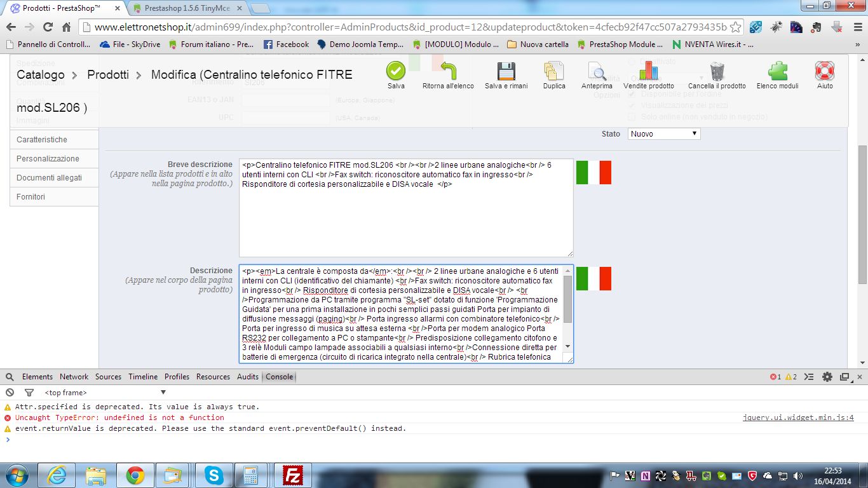Open the Profiles tab in DevTools
The height and width of the screenshot is (488, 868).
[177, 377]
